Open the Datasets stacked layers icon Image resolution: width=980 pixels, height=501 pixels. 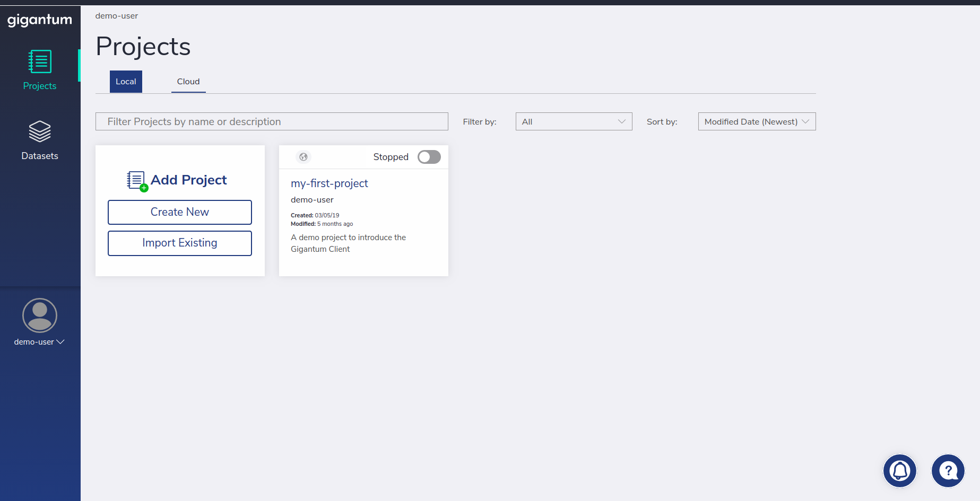click(40, 131)
